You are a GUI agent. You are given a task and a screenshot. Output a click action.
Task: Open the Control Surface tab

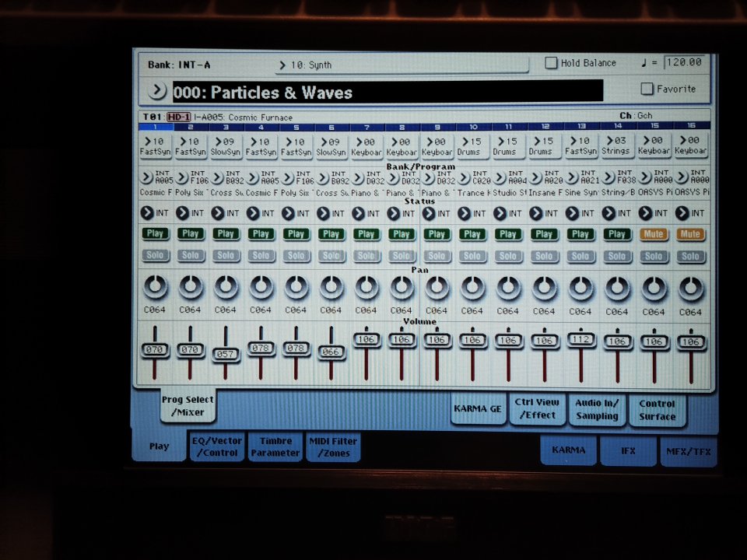coord(657,410)
